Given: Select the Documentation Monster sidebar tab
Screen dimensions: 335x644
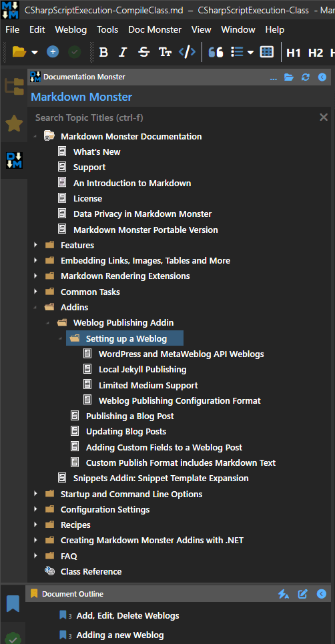Looking at the screenshot, I should pos(14,160).
